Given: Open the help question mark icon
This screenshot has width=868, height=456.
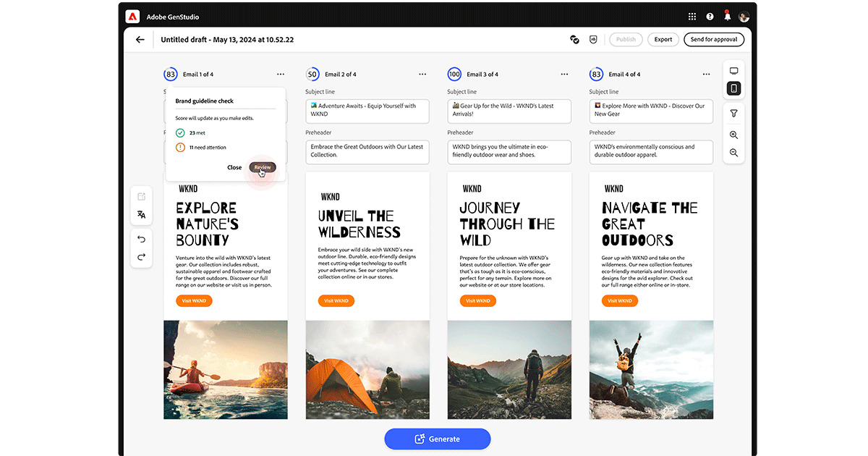Looking at the screenshot, I should coord(710,17).
